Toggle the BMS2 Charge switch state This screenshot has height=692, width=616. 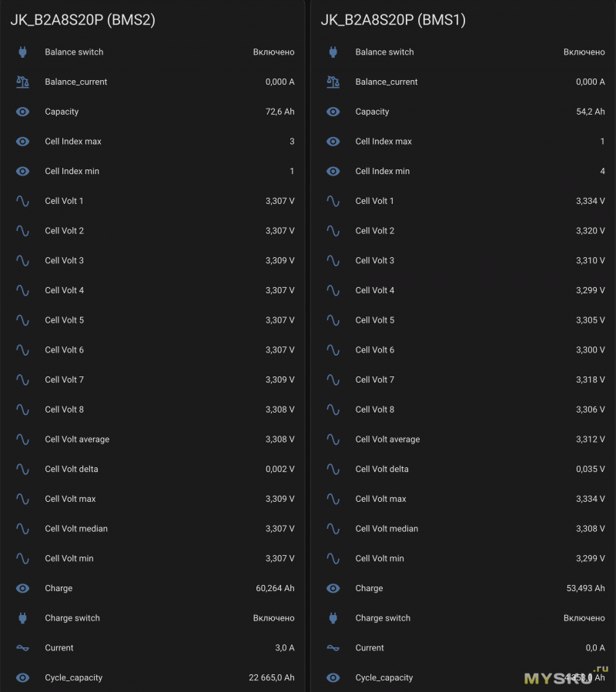click(273, 618)
